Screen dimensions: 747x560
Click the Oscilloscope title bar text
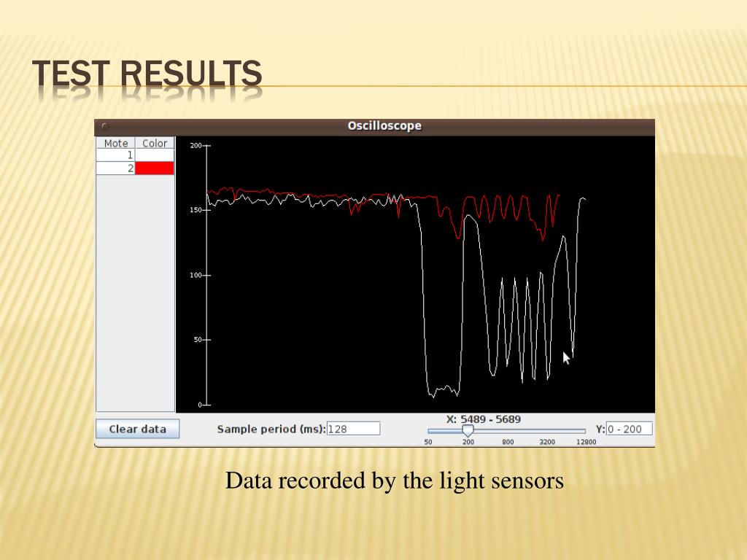[384, 125]
